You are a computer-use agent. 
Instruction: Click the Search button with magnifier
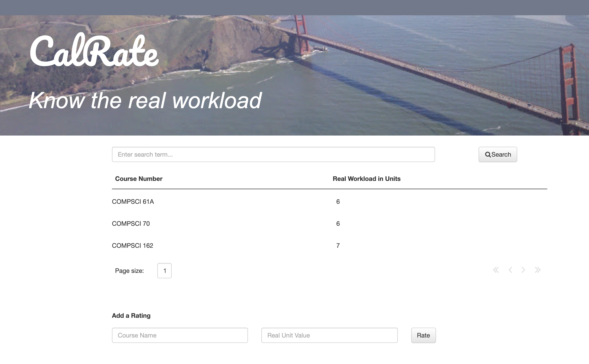(x=497, y=155)
